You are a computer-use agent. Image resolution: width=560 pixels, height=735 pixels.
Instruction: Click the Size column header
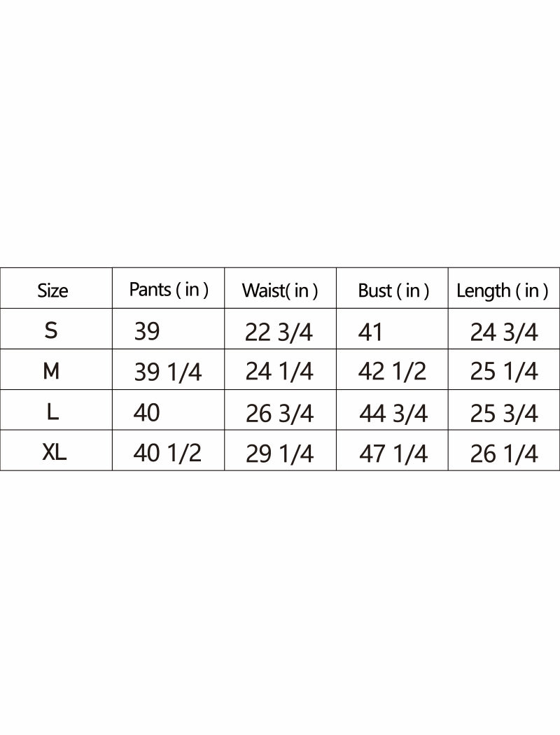click(x=52, y=290)
